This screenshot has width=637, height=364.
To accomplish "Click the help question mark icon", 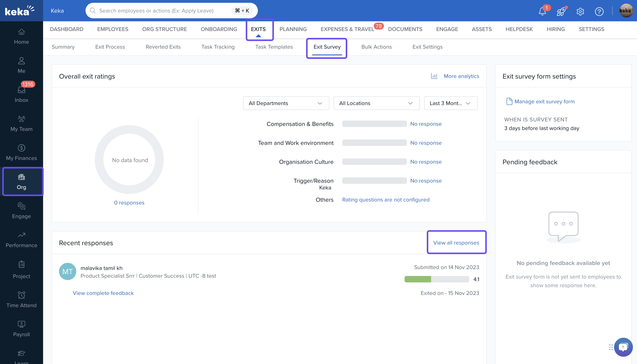I will coord(599,11).
